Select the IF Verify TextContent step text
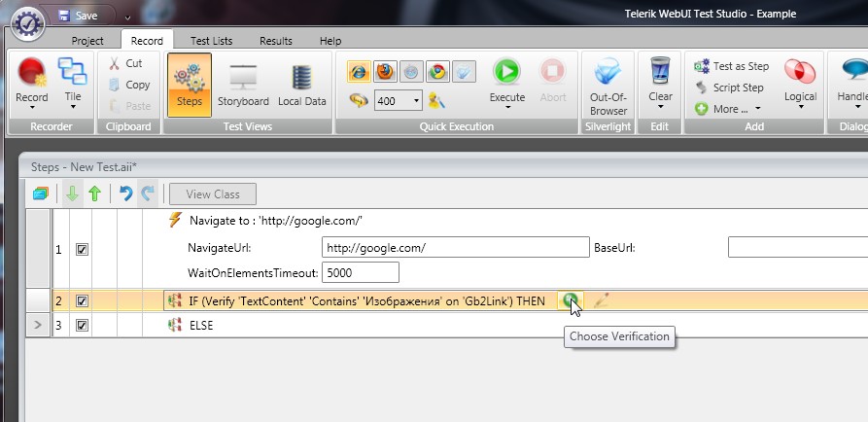The height and width of the screenshot is (422, 868). click(366, 301)
